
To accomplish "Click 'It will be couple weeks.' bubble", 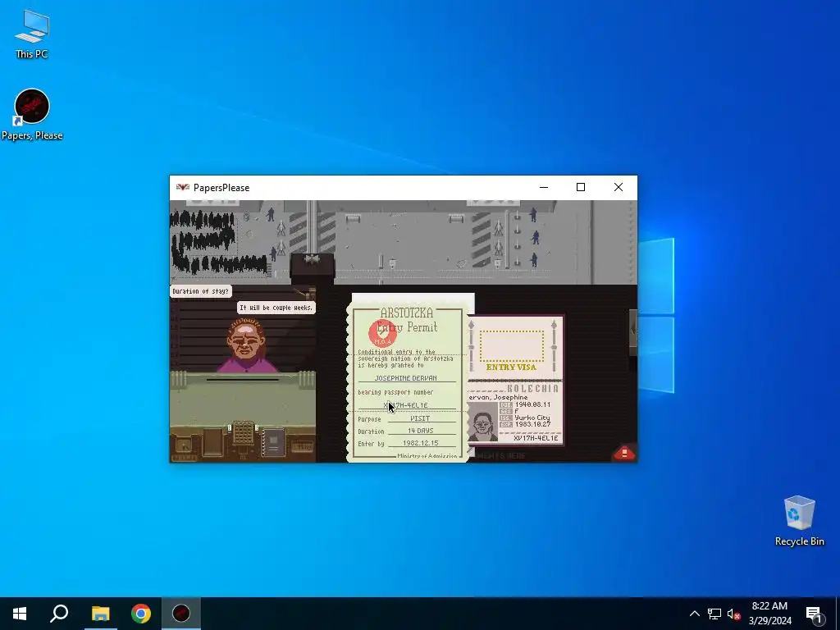I will click(276, 308).
